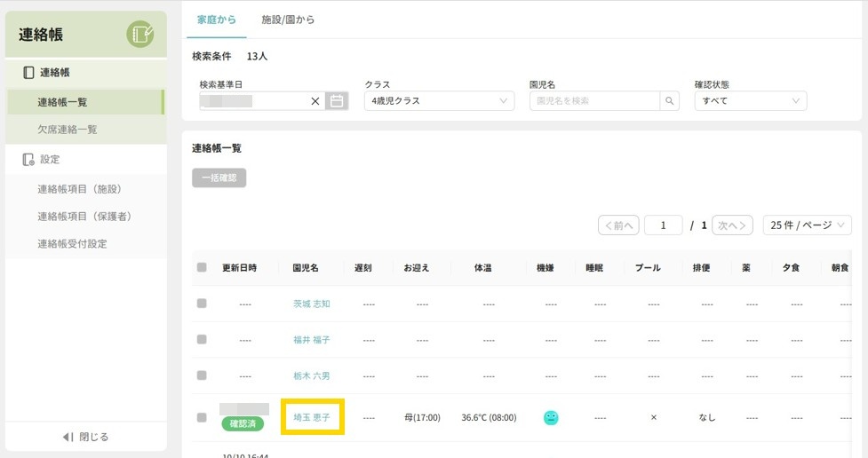Screen dimensions: 868x458
Task: Check the checkbox for 栃木 六男 row
Action: click(202, 375)
